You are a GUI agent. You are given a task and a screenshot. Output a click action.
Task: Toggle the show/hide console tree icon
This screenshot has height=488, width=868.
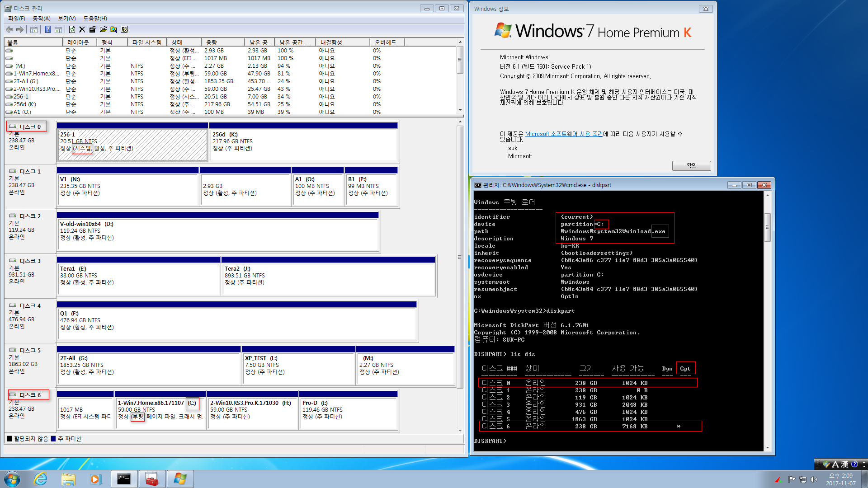pyautogui.click(x=34, y=29)
